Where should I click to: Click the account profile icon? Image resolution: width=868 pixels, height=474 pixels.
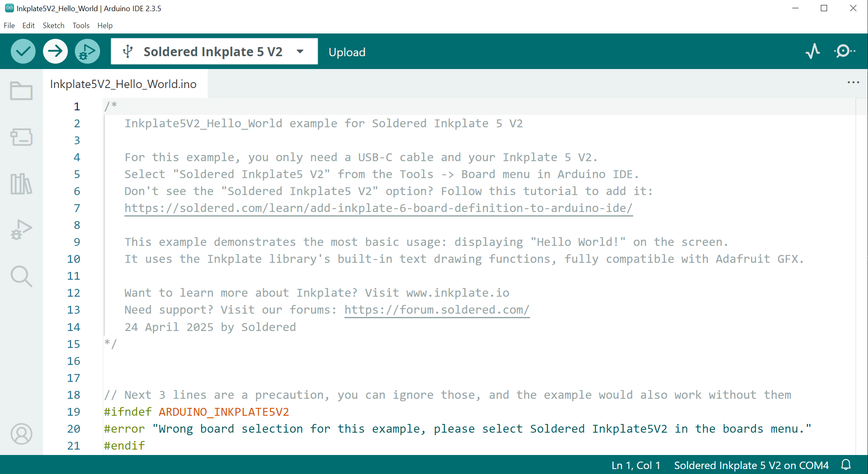pos(22,434)
